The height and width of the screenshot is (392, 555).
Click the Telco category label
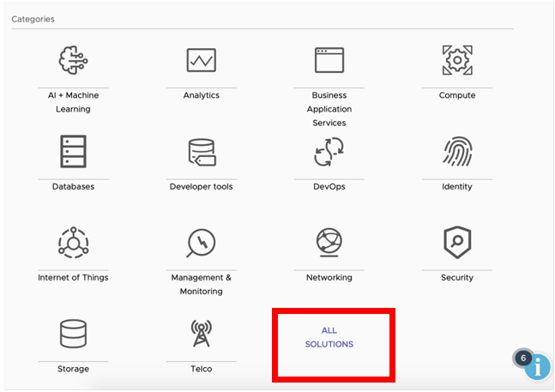202,369
